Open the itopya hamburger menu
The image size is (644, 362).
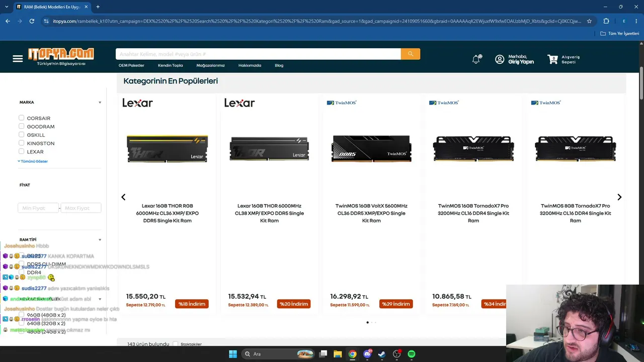pyautogui.click(x=18, y=59)
